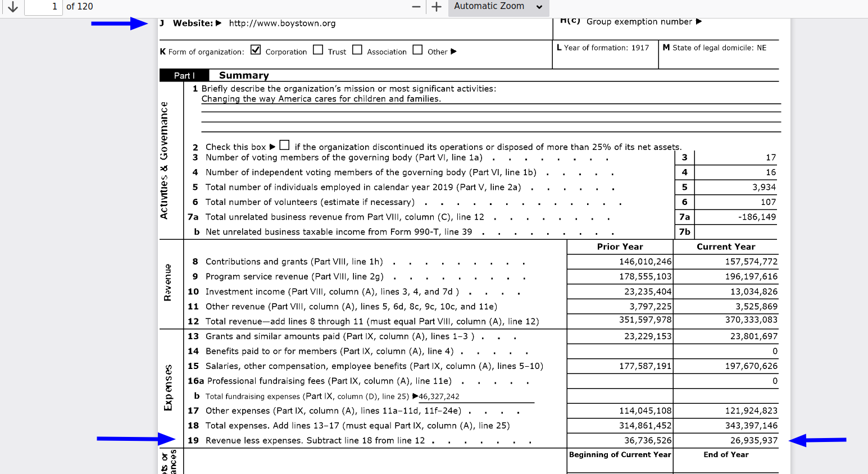Select prior year contributions 146,010,246
This screenshot has width=868, height=474.
[x=645, y=262]
